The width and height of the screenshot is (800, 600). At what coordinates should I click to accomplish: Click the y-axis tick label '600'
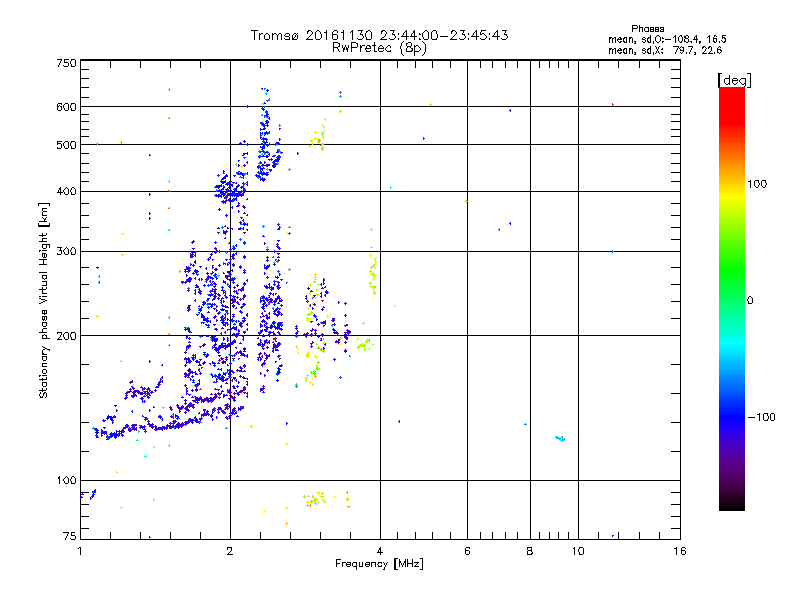tap(66, 107)
